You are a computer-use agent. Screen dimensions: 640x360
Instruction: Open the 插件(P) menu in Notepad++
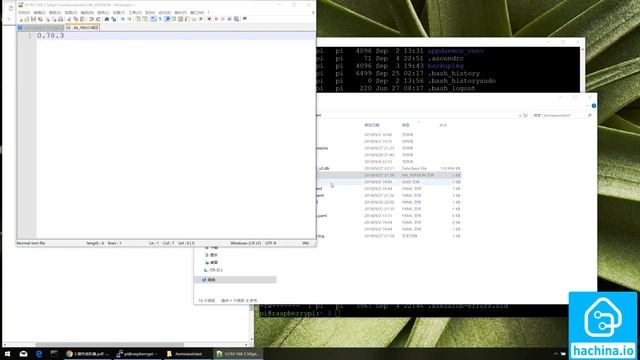(180, 13)
